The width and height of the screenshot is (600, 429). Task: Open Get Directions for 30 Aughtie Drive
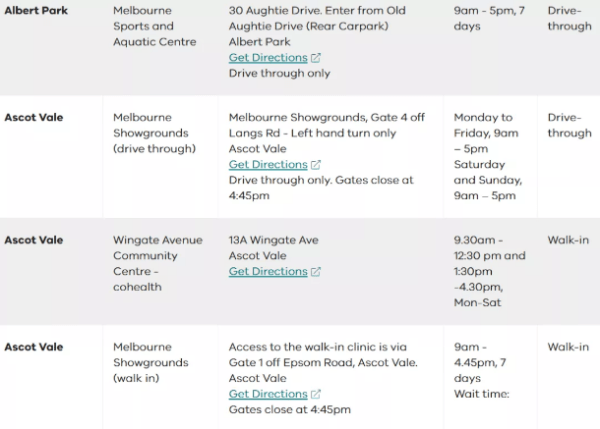[x=268, y=58]
